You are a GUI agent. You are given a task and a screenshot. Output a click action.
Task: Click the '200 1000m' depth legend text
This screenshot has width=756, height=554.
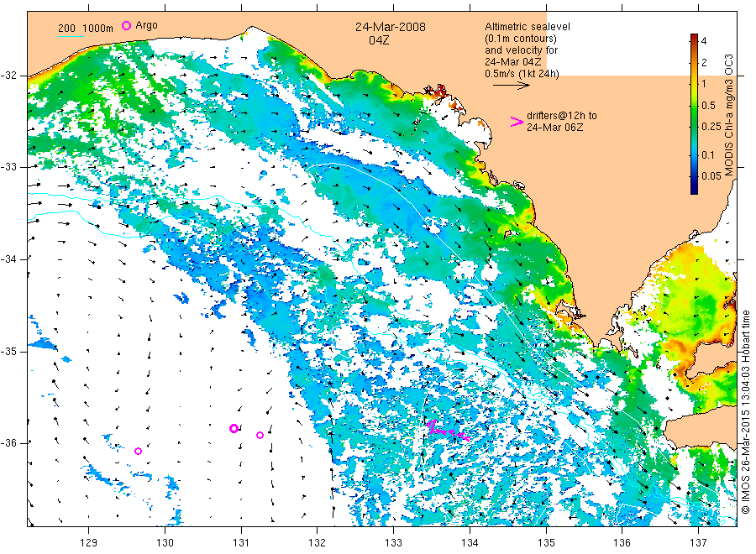[86, 29]
